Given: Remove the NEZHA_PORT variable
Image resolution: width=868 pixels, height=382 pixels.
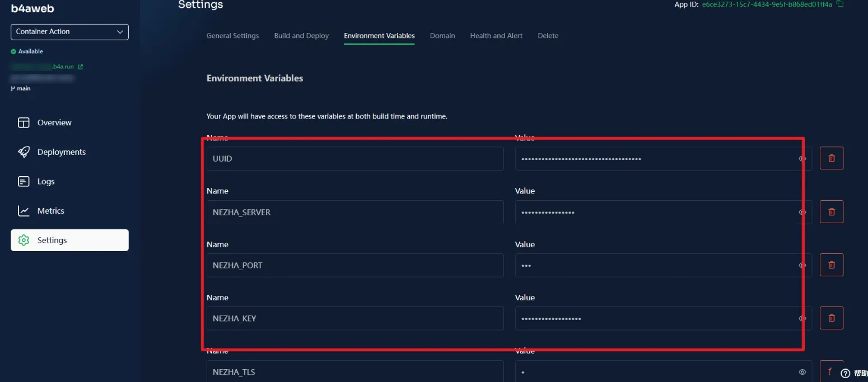Looking at the screenshot, I should (831, 265).
